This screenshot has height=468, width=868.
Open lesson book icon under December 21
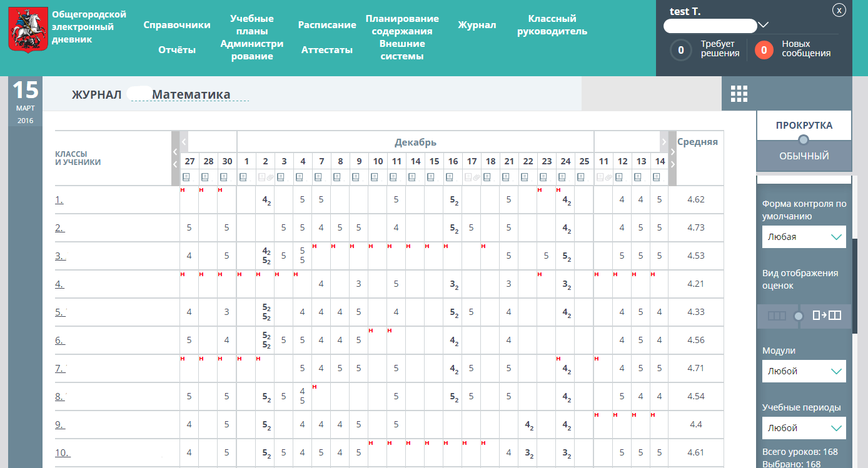point(506,177)
